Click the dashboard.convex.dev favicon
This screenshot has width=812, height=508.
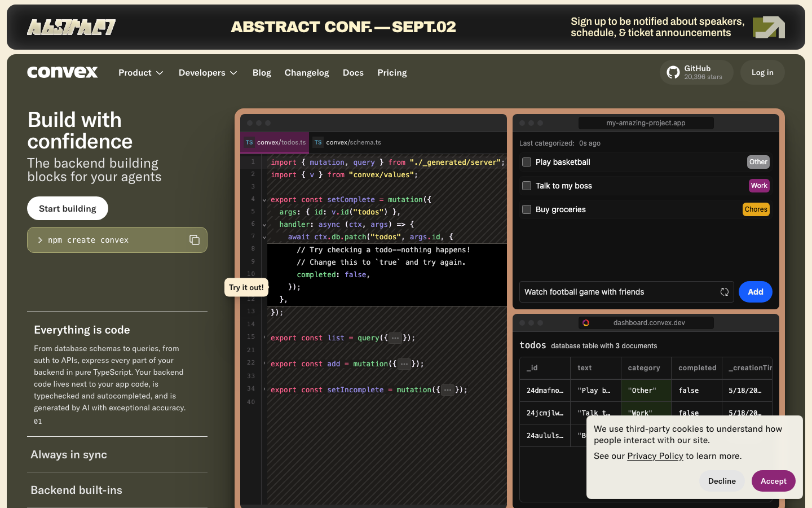[x=586, y=323]
